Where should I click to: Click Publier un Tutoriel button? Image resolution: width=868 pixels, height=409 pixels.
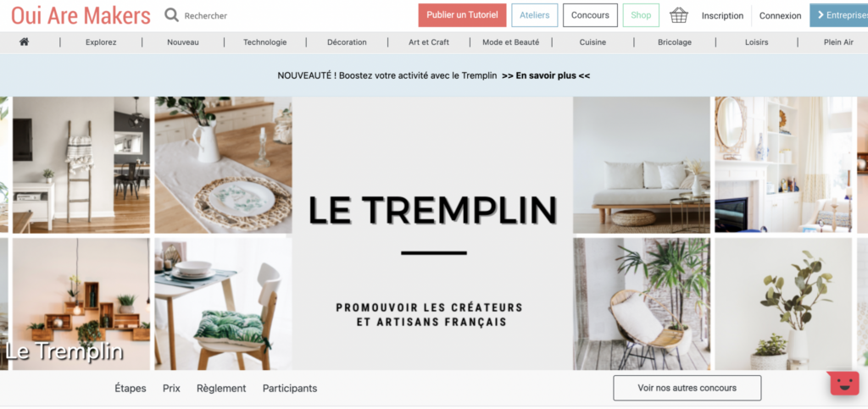pyautogui.click(x=462, y=15)
